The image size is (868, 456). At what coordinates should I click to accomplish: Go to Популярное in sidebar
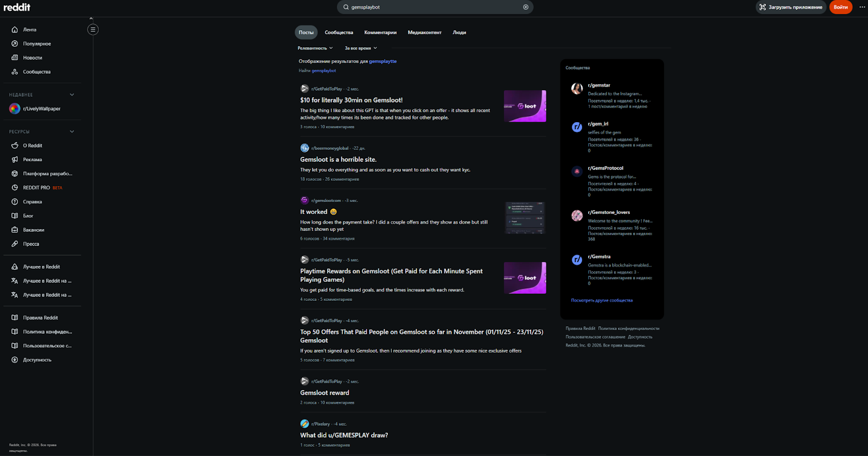tap(37, 44)
